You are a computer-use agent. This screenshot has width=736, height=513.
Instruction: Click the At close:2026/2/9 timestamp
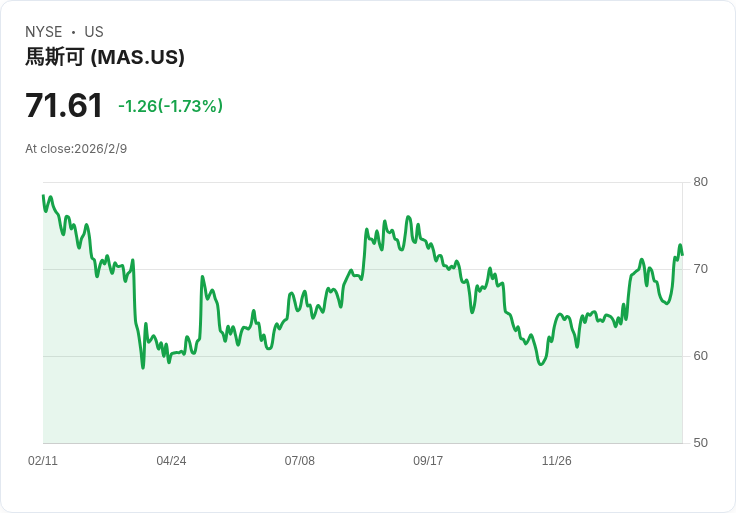(x=76, y=149)
